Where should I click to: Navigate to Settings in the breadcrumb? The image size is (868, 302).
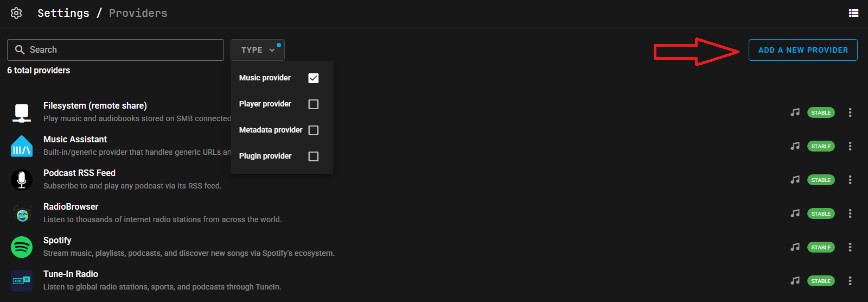63,13
